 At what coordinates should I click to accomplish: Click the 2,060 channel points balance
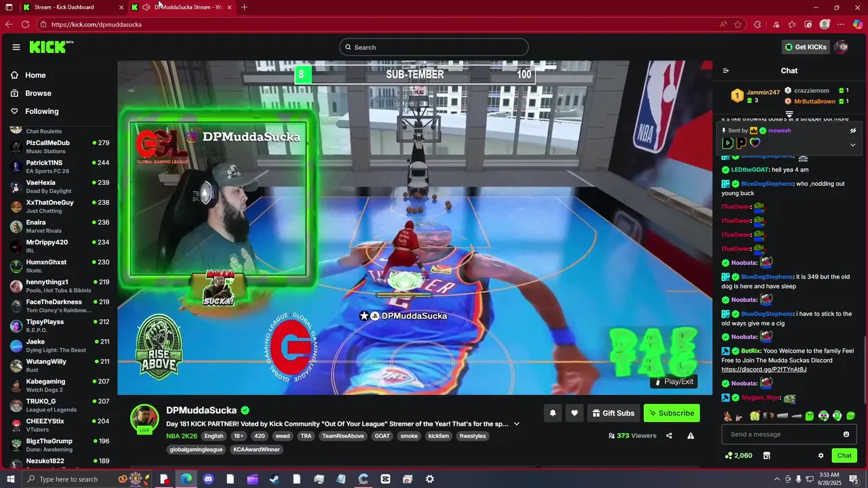pos(738,455)
